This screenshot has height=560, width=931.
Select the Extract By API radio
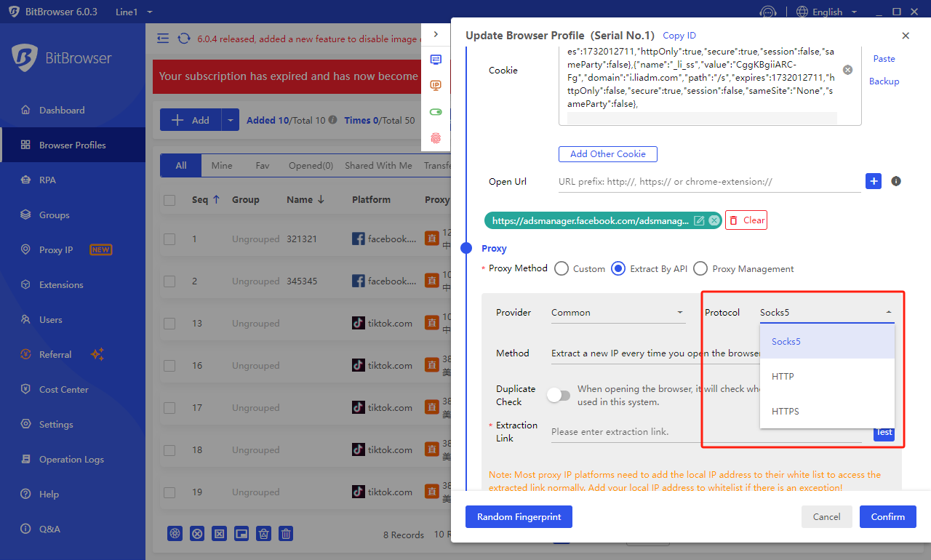point(618,268)
